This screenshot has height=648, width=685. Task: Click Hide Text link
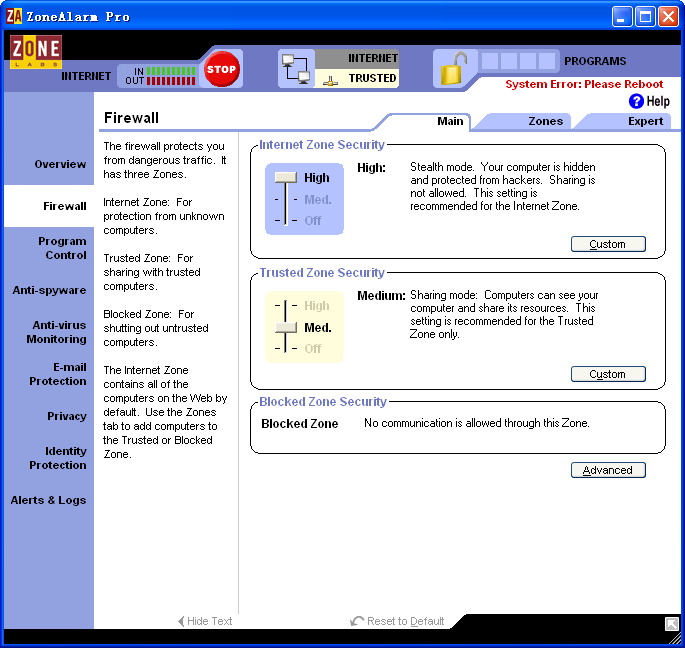[x=209, y=621]
